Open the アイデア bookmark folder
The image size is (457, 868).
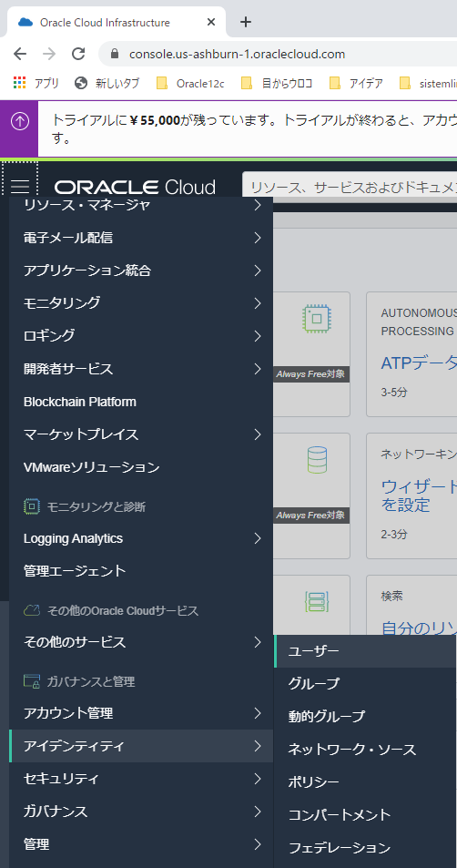[356, 84]
